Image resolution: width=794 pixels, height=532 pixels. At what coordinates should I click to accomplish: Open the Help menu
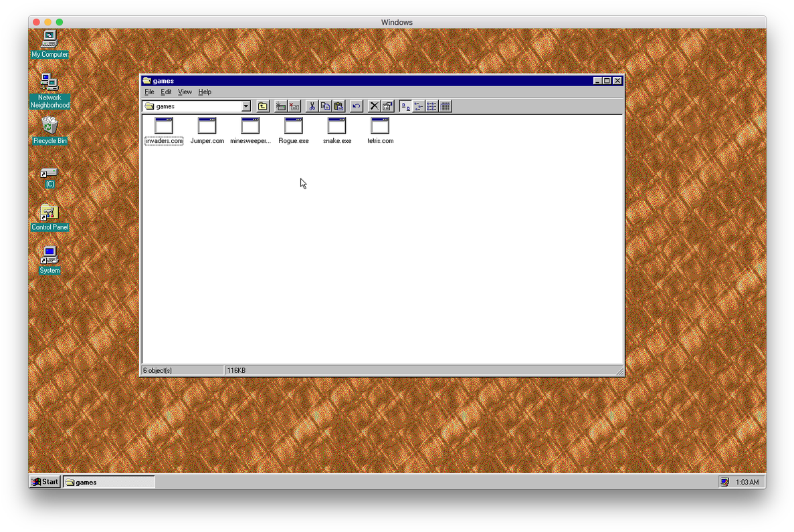click(x=205, y=92)
